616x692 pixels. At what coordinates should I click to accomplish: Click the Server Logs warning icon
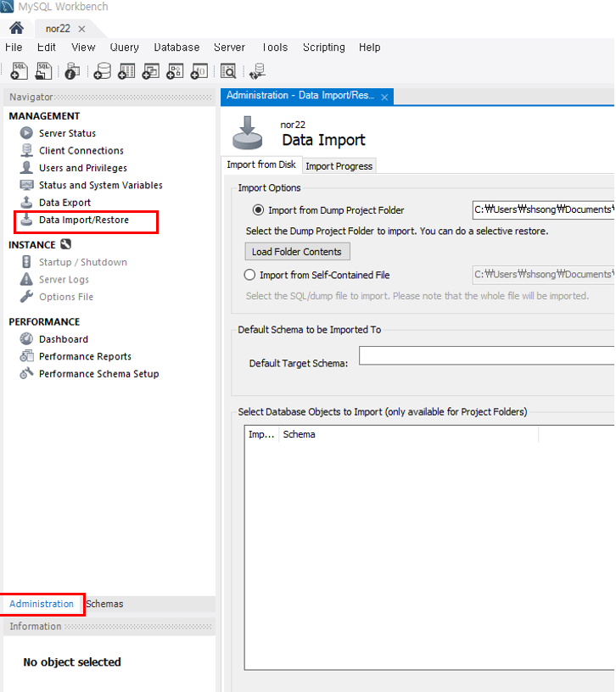(x=26, y=279)
